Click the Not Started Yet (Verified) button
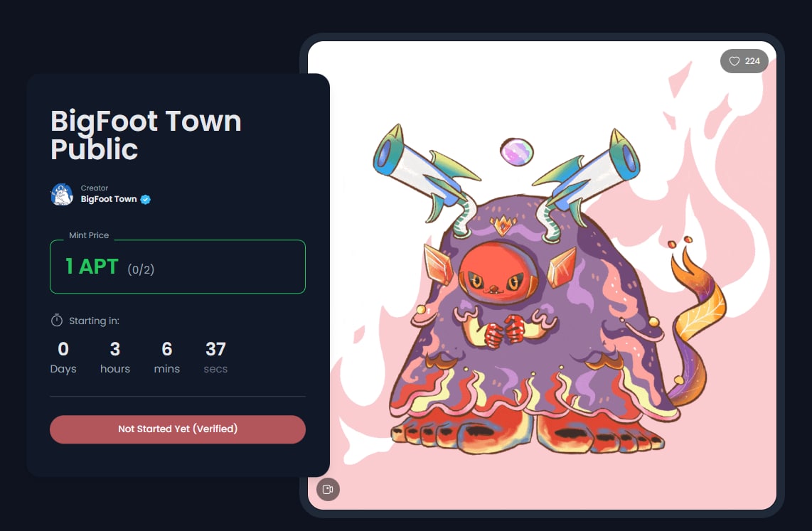 tap(178, 429)
